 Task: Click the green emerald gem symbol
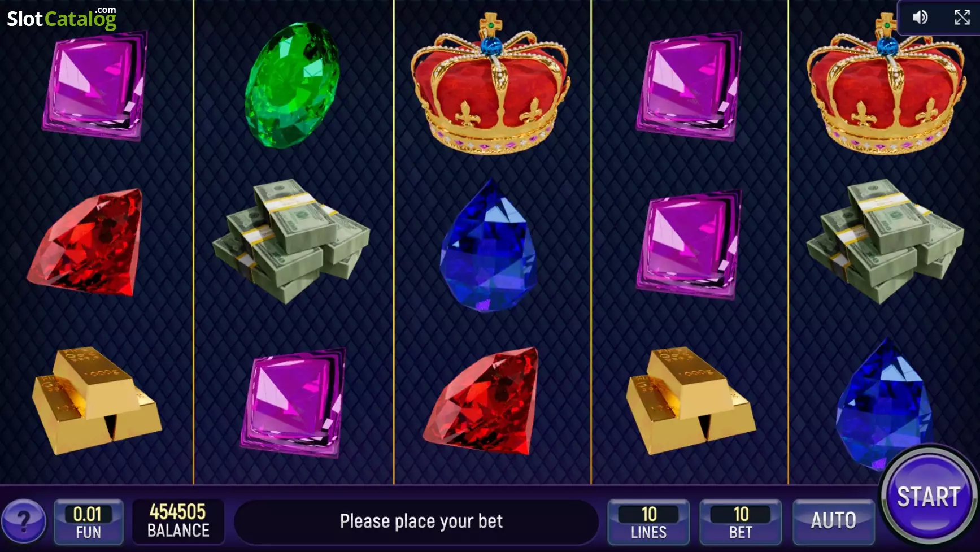click(x=293, y=85)
